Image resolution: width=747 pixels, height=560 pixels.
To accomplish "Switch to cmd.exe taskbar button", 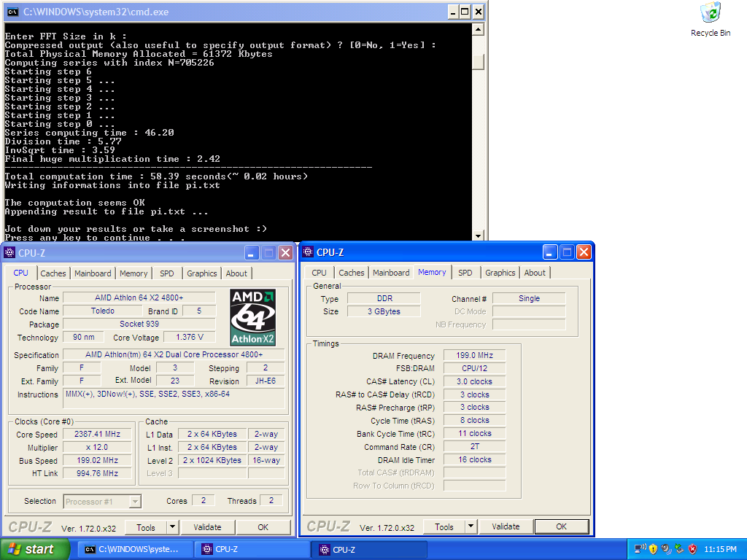I will (x=136, y=549).
